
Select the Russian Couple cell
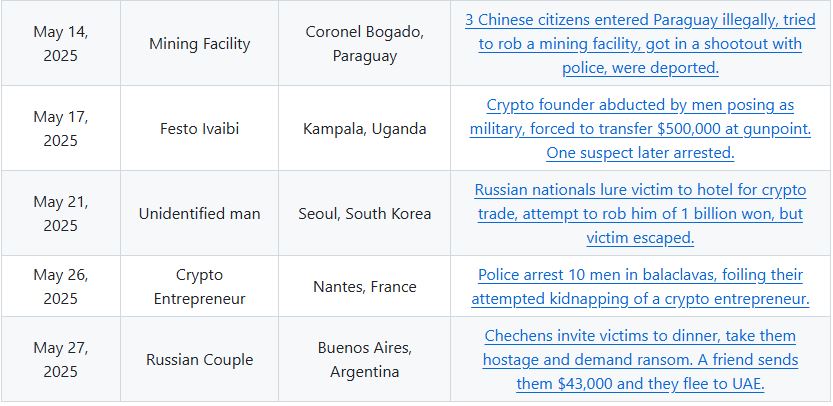(200, 360)
